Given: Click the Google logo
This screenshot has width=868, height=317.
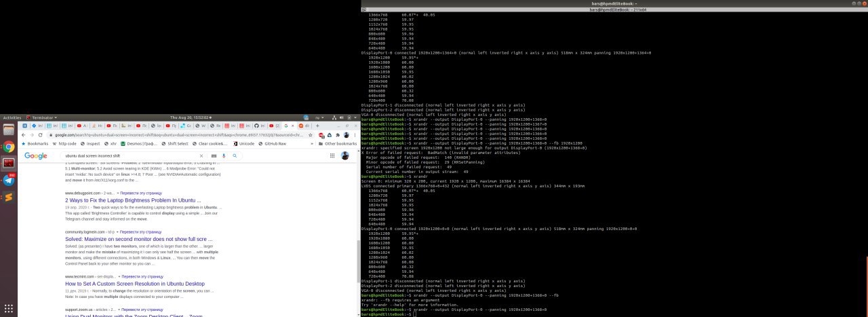Looking at the screenshot, I should coord(35,155).
